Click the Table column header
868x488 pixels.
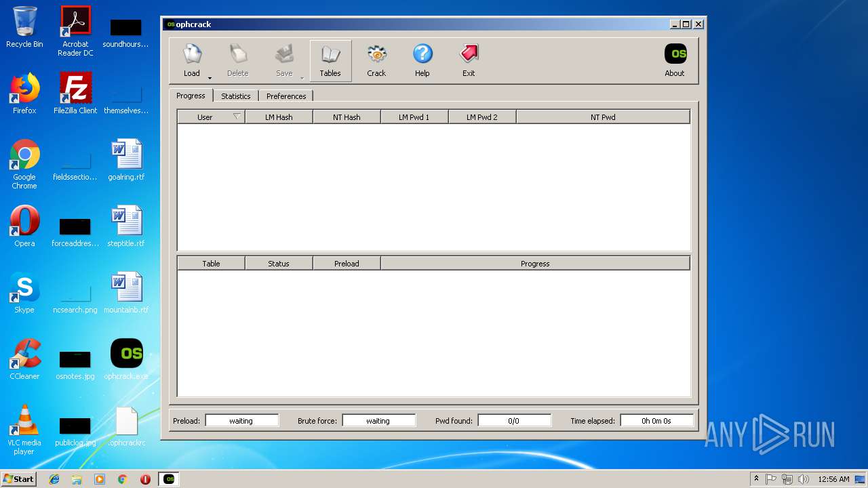pos(211,264)
